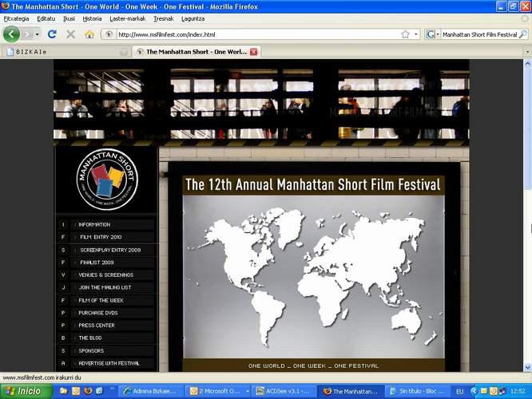The image size is (532, 399).
Task: Click the Firefox quick launch icon
Action: click(88, 391)
